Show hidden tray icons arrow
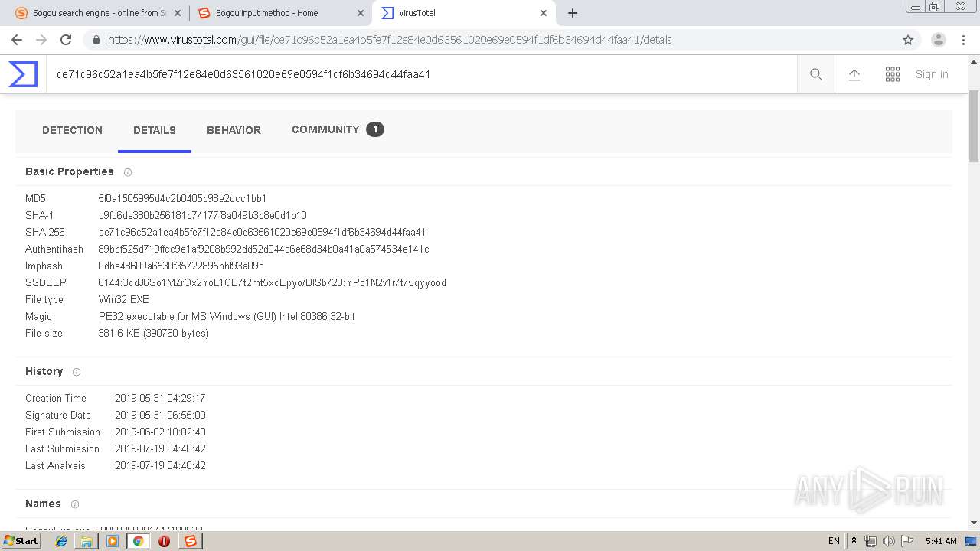 click(854, 541)
